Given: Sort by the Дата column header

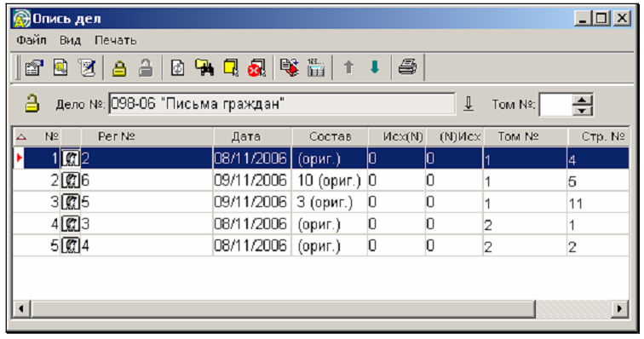Looking at the screenshot, I should point(252,136).
